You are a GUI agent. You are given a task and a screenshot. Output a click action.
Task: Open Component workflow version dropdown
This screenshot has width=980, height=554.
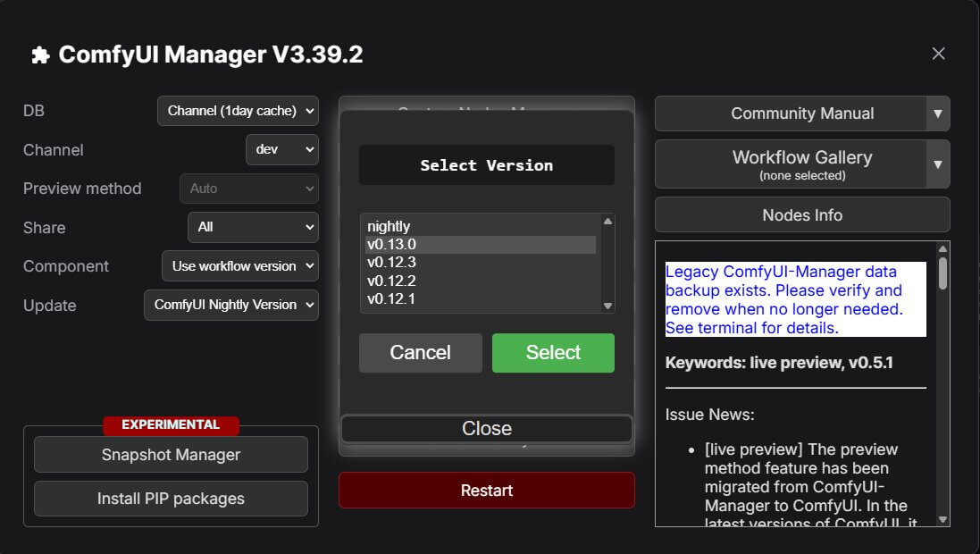pyautogui.click(x=239, y=265)
